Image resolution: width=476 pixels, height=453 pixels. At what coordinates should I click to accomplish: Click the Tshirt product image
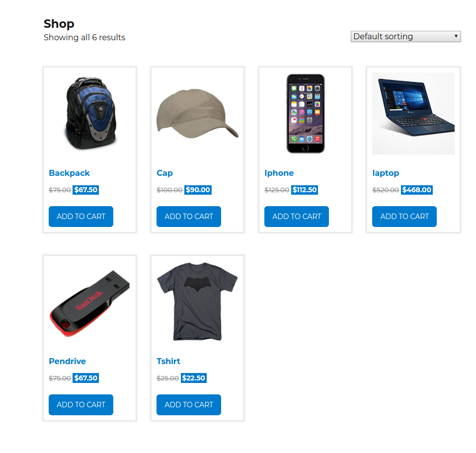tap(198, 302)
